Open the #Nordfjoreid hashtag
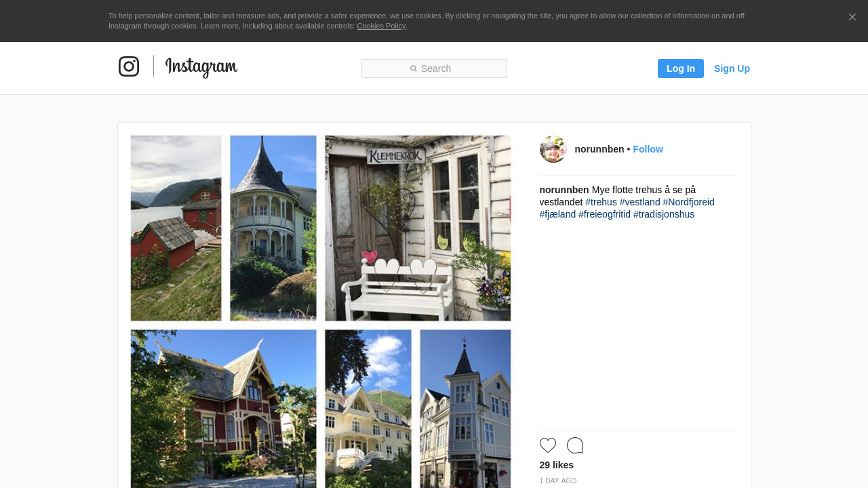The height and width of the screenshot is (488, 868). [x=688, y=202]
